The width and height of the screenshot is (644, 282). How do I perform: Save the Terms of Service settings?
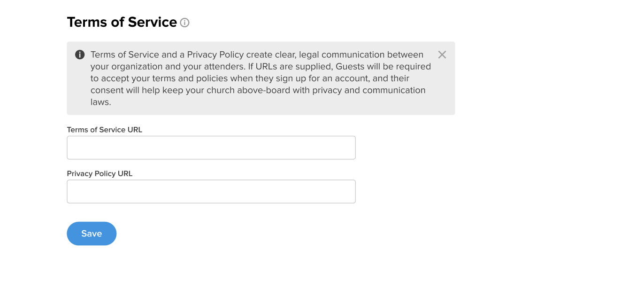tap(92, 234)
